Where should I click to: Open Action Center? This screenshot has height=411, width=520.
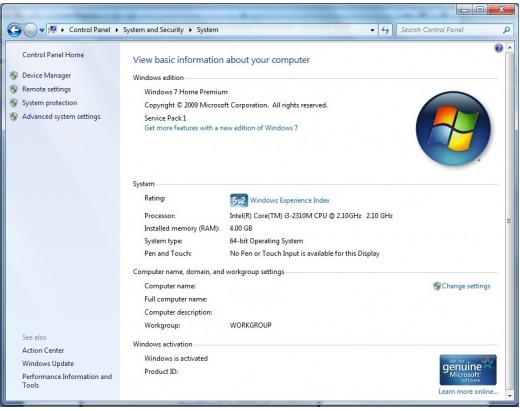(x=43, y=350)
